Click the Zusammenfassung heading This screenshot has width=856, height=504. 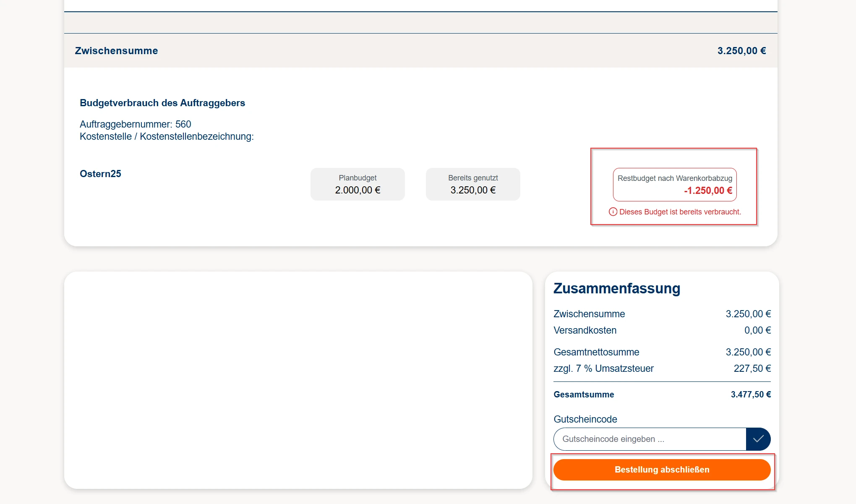617,288
